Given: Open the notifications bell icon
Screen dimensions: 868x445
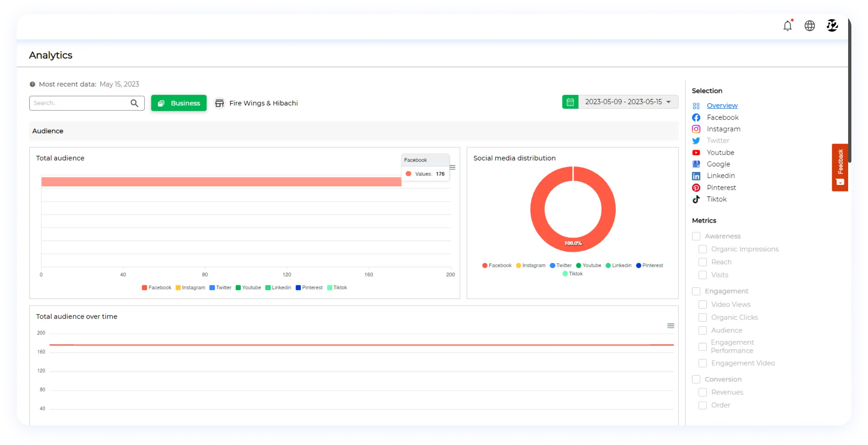Looking at the screenshot, I should (787, 26).
